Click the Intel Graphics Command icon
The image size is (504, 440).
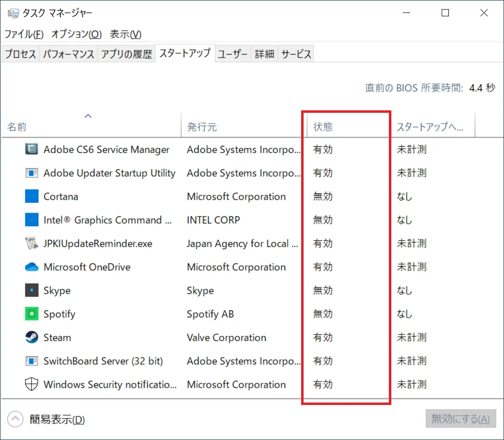tap(32, 220)
